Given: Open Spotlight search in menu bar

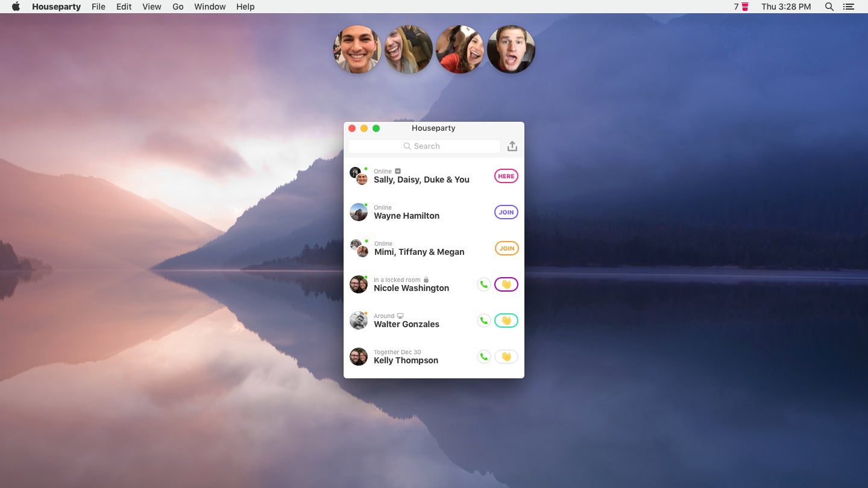Looking at the screenshot, I should tap(829, 7).
